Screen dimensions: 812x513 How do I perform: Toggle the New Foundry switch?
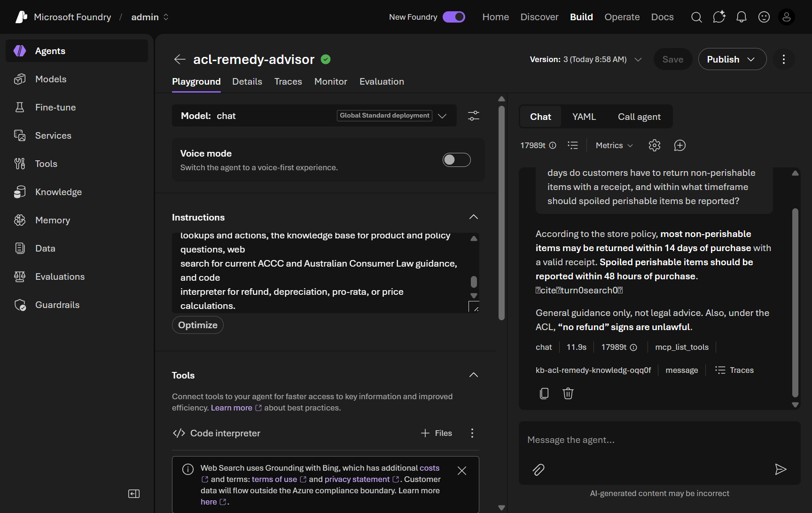point(454,17)
